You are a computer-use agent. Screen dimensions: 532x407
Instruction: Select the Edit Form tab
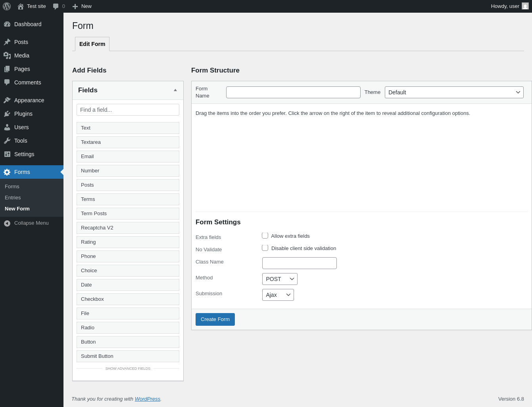point(92,44)
